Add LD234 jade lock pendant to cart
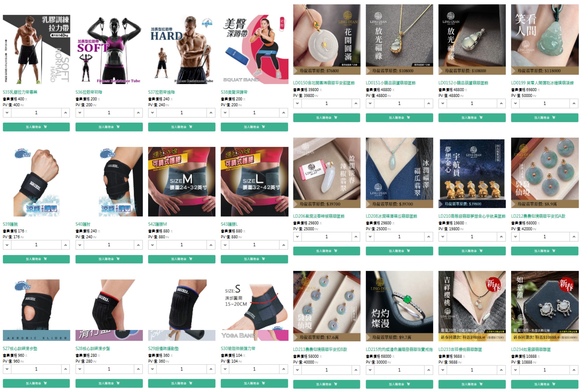Image resolution: width=582 pixels, height=392 pixels. coord(544,384)
